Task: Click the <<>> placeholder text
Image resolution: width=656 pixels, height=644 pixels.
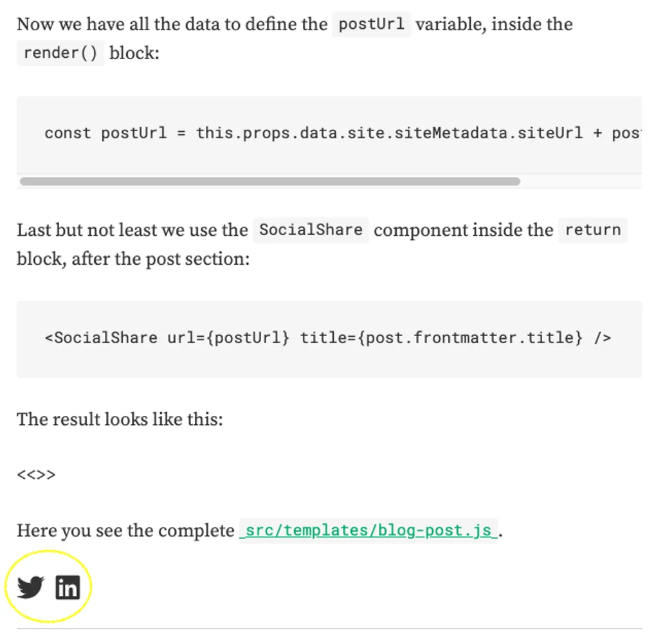Action: pyautogui.click(x=36, y=476)
